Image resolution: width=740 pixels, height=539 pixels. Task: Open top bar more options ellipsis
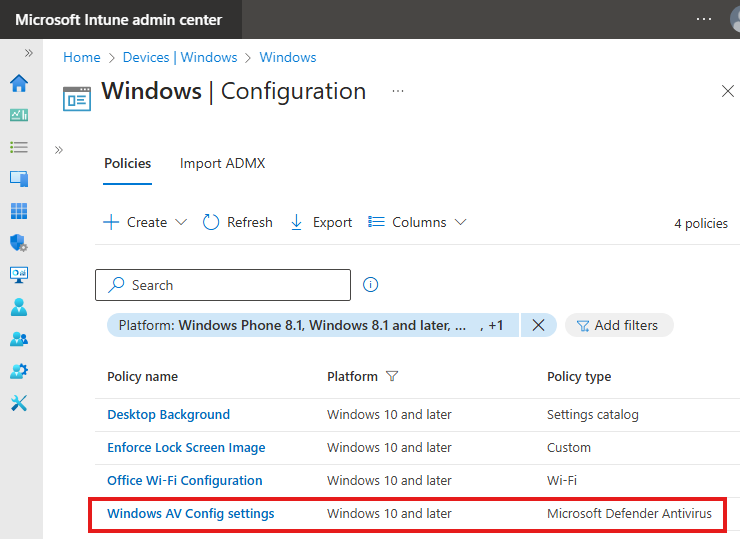tap(704, 19)
